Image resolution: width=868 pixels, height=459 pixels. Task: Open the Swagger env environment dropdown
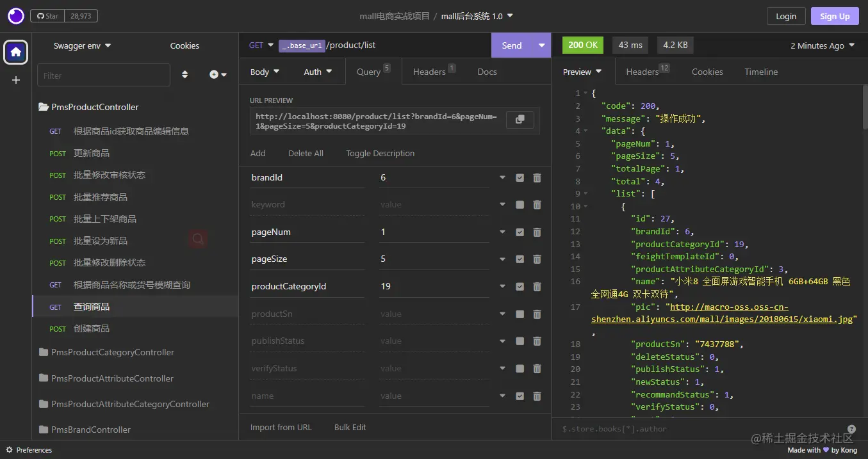(82, 45)
